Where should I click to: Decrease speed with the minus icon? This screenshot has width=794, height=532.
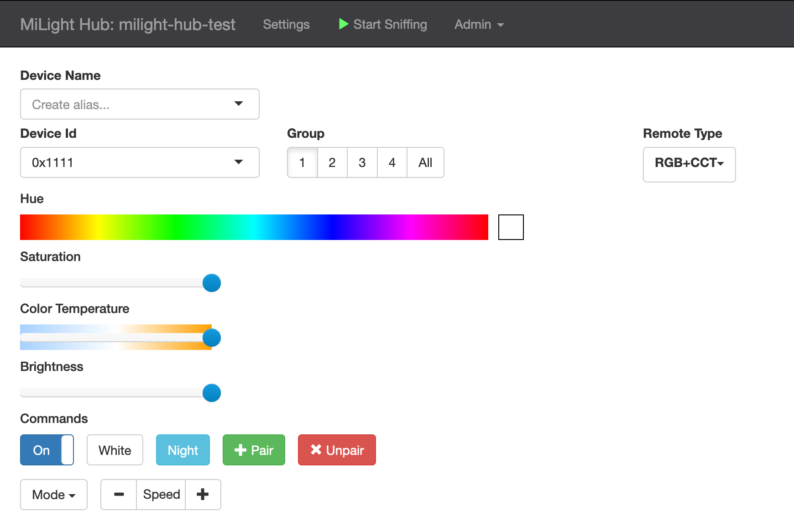(x=119, y=495)
